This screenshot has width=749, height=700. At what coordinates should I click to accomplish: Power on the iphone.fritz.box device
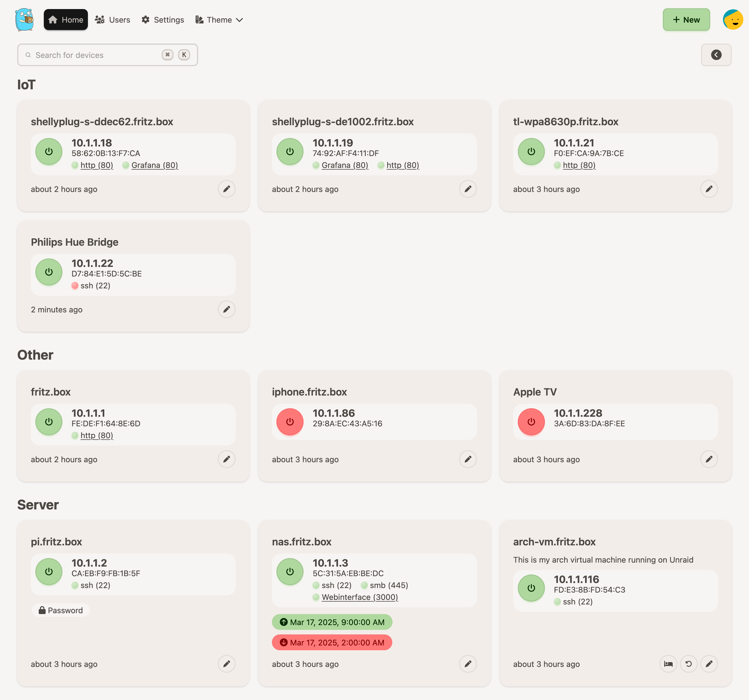(290, 422)
